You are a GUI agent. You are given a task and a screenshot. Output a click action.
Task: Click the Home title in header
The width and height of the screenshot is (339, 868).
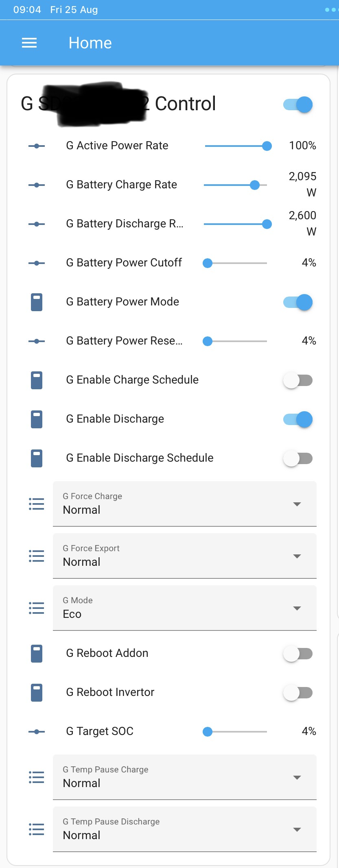[90, 43]
